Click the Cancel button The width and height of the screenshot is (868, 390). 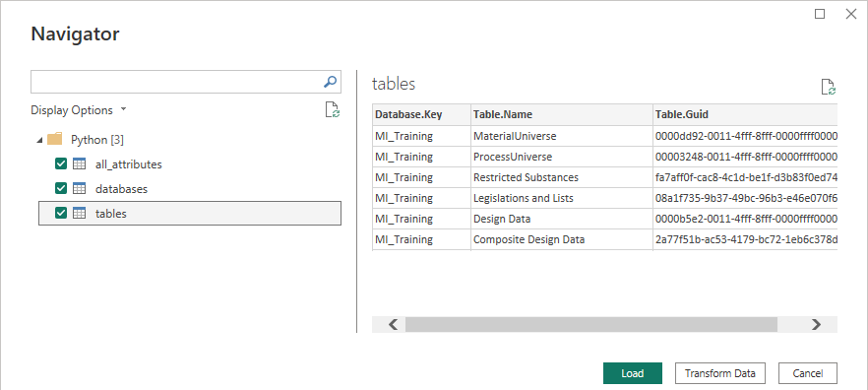click(808, 373)
